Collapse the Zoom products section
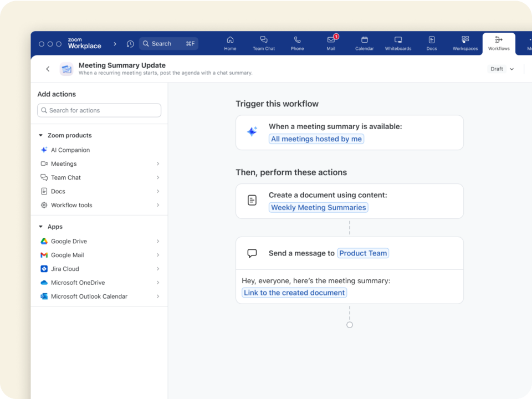This screenshot has height=399, width=532. 41,135
